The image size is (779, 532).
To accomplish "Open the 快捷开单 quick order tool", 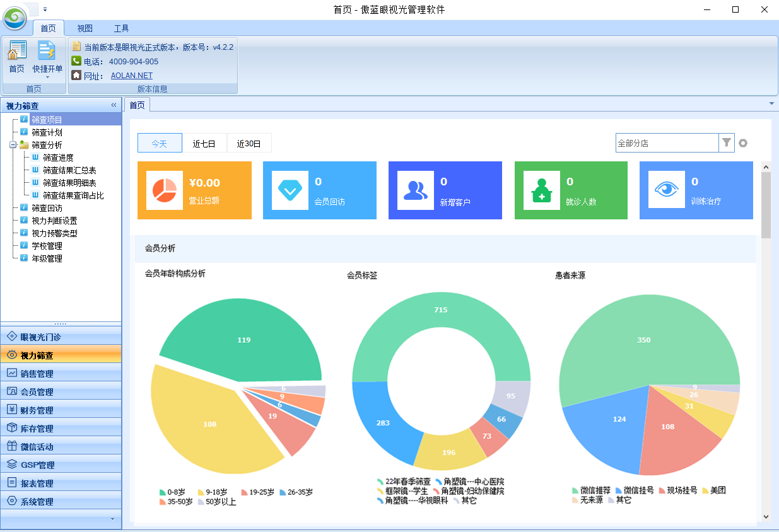I will click(x=47, y=57).
